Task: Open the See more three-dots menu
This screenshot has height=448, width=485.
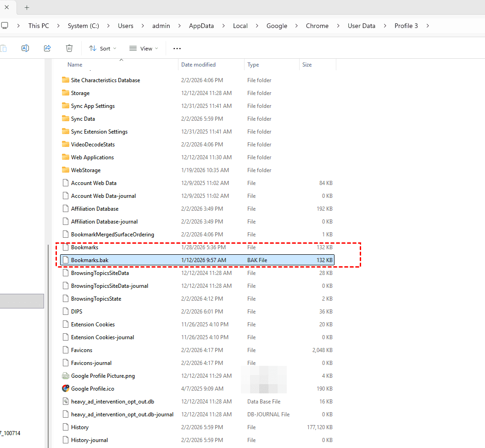Action: pyautogui.click(x=177, y=49)
